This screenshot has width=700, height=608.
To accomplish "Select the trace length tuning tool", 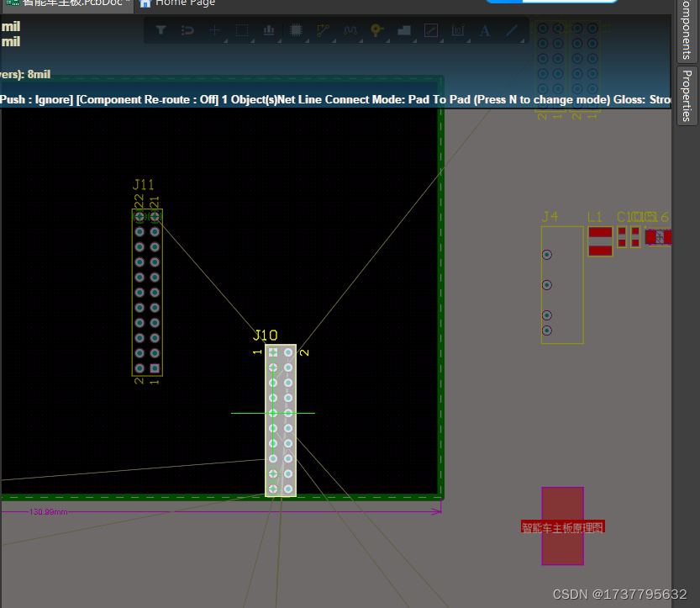I will tap(350, 30).
